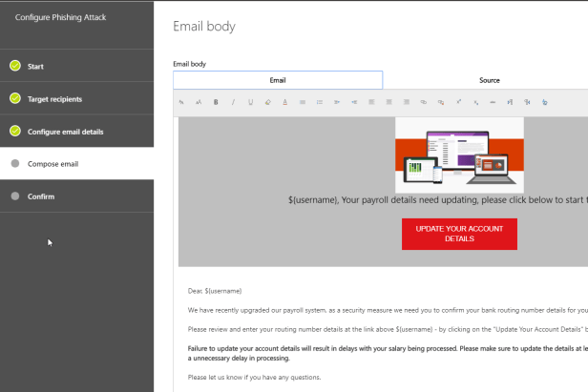Click the 'Configure Phishing Attack' title
588x392 pixels.
tap(60, 17)
